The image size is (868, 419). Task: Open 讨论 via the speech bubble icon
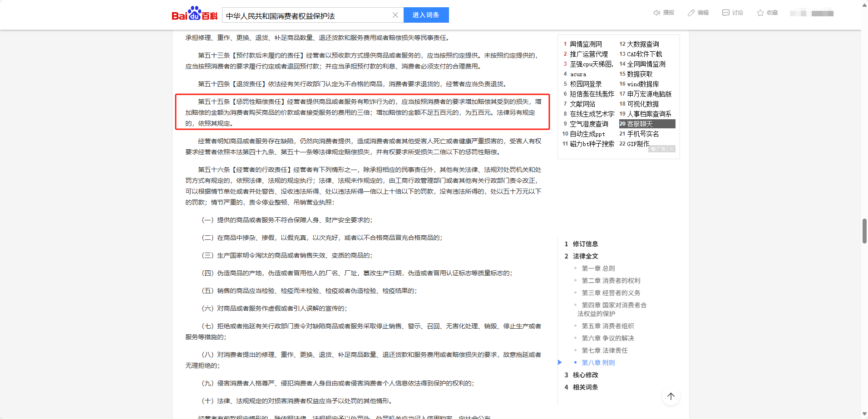725,13
